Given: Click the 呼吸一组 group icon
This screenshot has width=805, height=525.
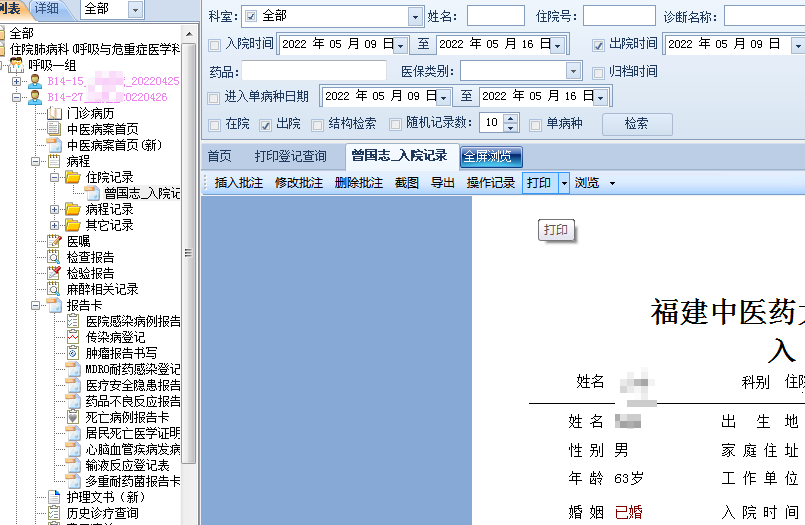Looking at the screenshot, I should 16,65.
